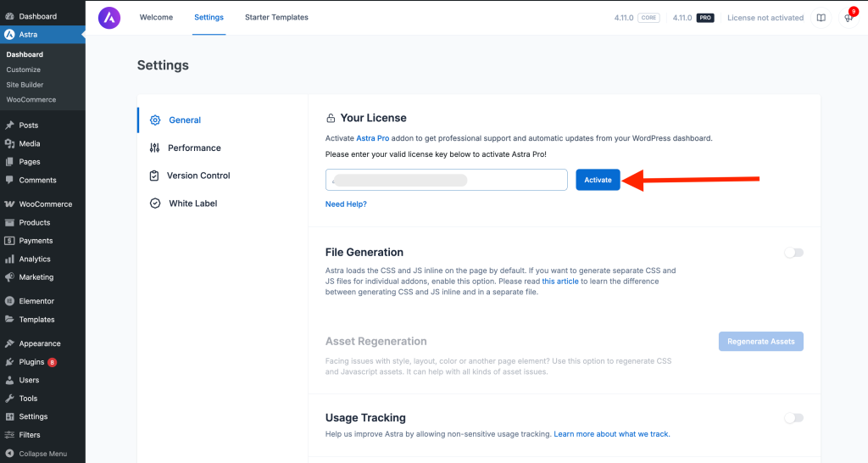Viewport: 868px width, 463px height.
Task: Click the Astra logo in the header
Action: pyautogui.click(x=109, y=18)
